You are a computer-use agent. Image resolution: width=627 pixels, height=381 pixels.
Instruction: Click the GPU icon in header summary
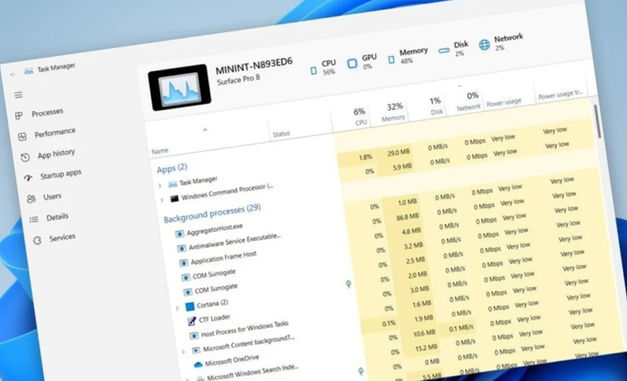click(x=352, y=63)
